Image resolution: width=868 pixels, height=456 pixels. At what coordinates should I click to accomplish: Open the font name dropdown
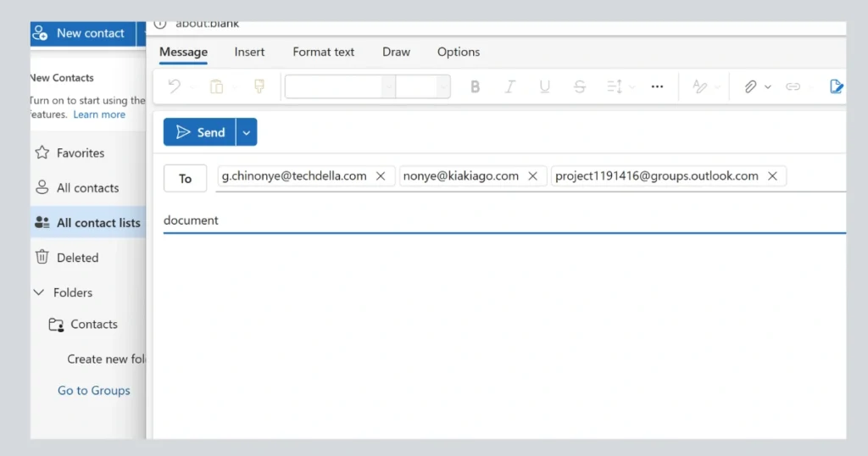pos(388,86)
